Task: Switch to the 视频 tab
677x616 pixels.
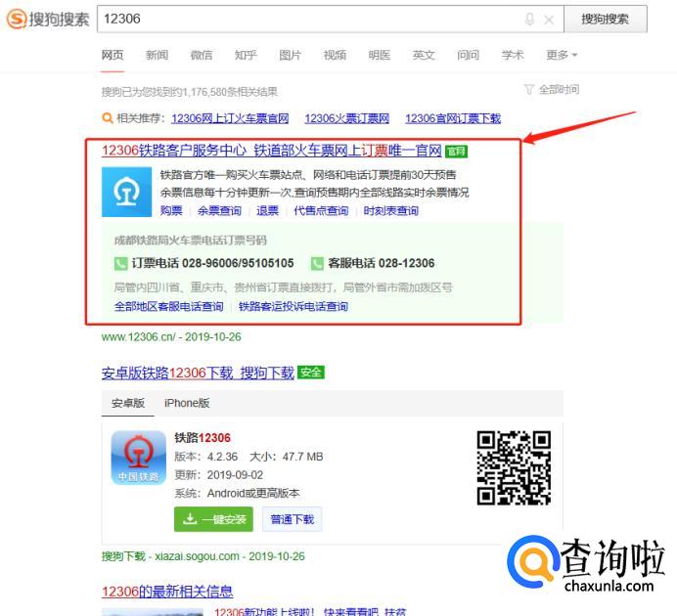Action: click(335, 55)
